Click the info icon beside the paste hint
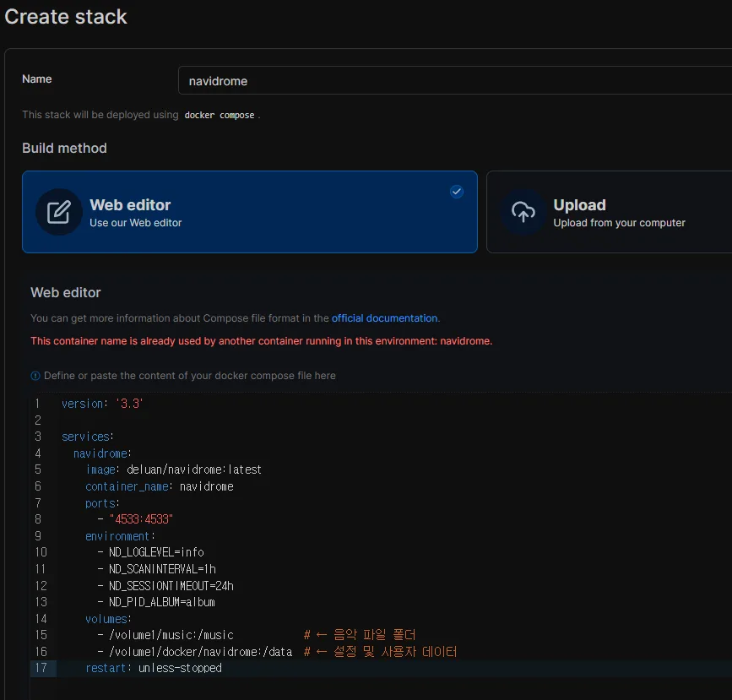This screenshot has width=732, height=700. 35,376
